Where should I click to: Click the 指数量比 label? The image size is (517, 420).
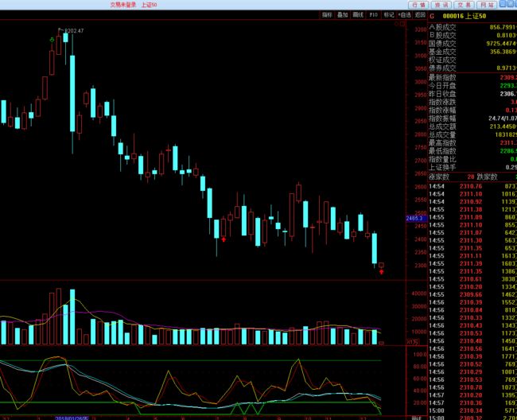(442, 159)
